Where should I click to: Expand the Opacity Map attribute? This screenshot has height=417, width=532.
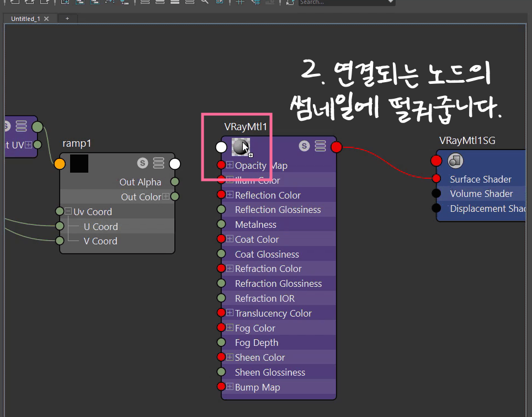230,165
